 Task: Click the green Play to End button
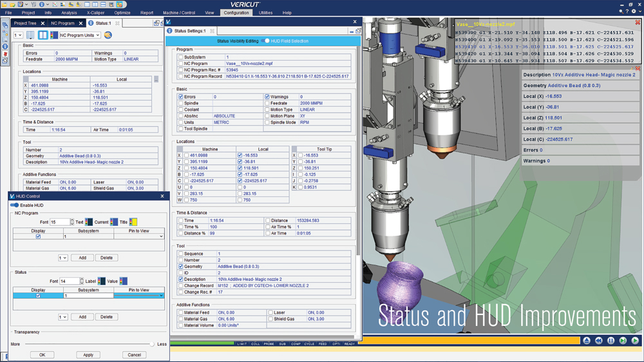[x=635, y=341]
